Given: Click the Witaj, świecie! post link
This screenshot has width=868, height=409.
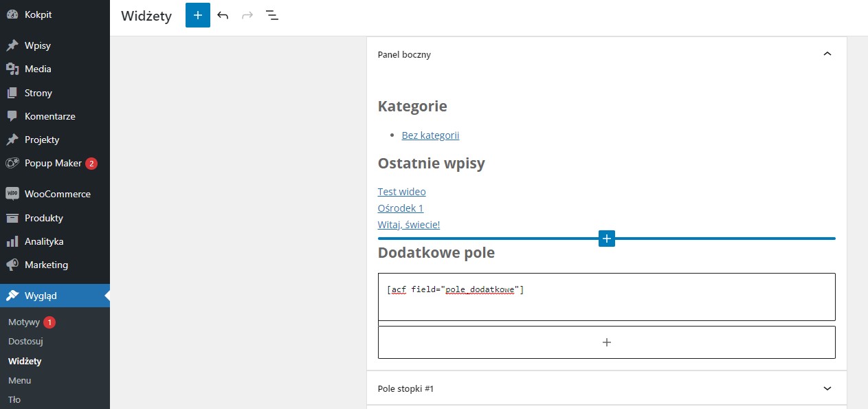Looking at the screenshot, I should click(x=408, y=225).
